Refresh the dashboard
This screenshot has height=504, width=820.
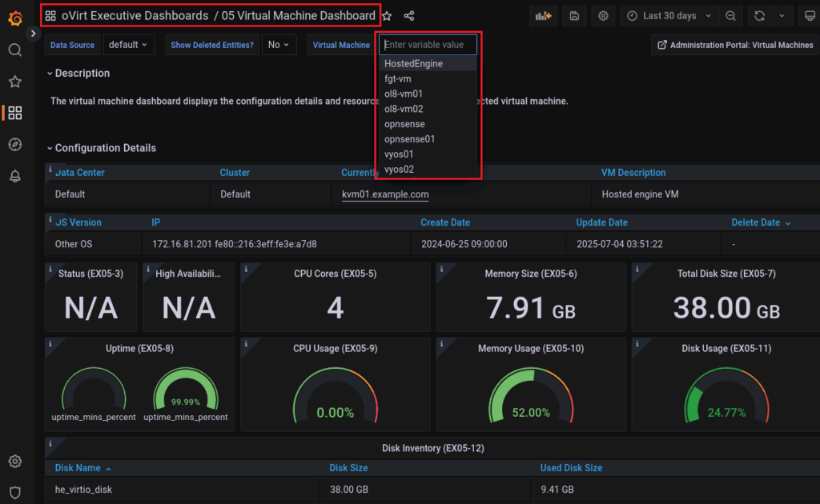tap(759, 16)
